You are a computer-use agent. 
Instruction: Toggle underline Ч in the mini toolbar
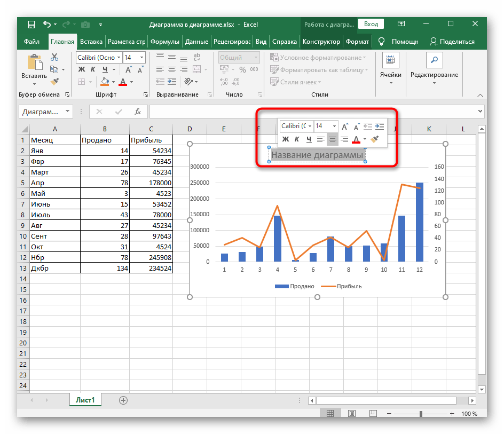[309, 139]
